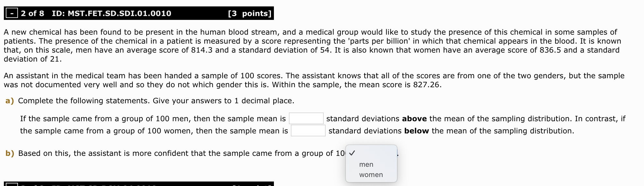Click the [3 points] label on the header

click(250, 13)
